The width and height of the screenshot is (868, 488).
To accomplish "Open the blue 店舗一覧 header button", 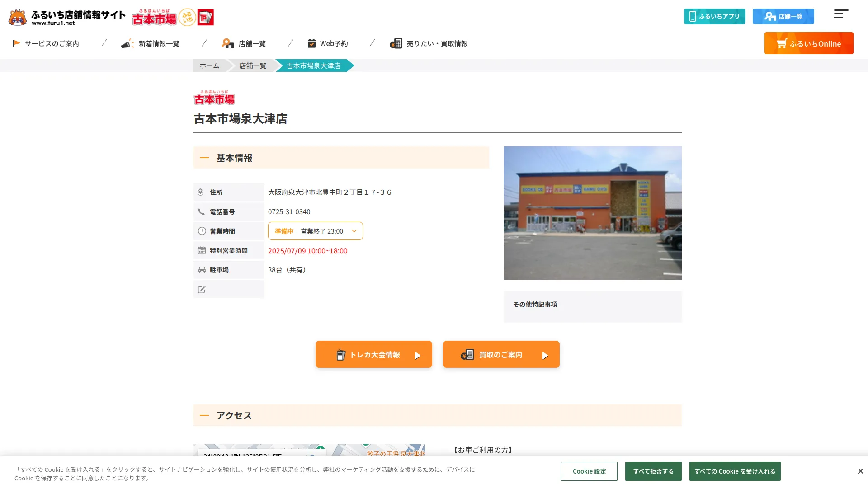I will [783, 16].
